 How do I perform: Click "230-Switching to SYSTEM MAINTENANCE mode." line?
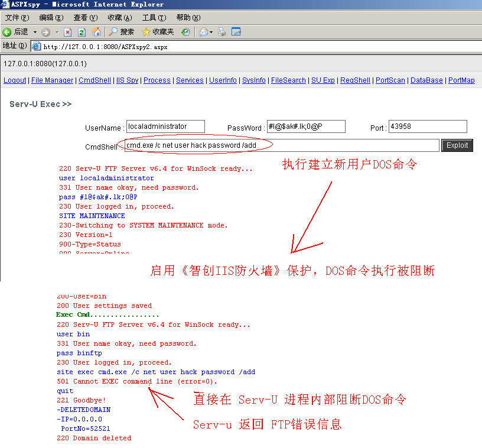(144, 225)
